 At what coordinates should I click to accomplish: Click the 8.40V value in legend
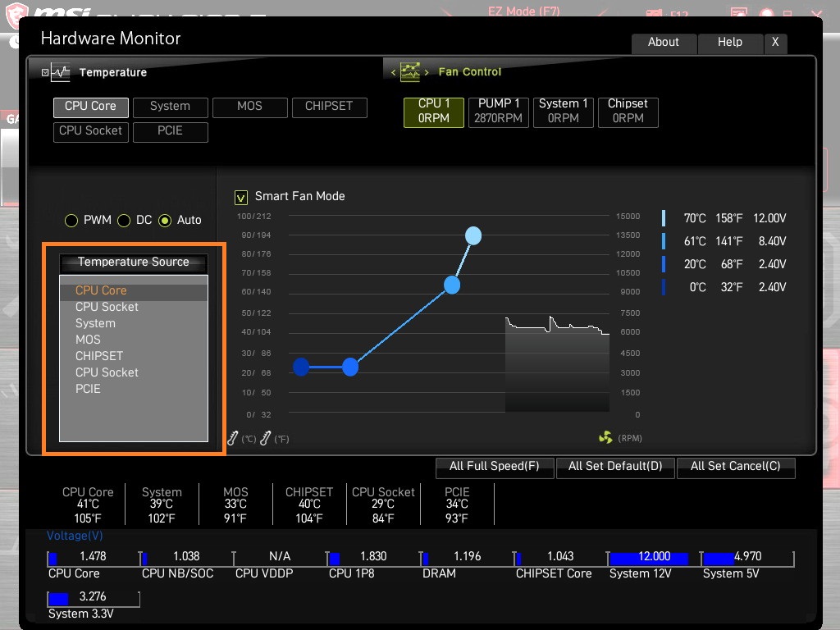click(773, 242)
